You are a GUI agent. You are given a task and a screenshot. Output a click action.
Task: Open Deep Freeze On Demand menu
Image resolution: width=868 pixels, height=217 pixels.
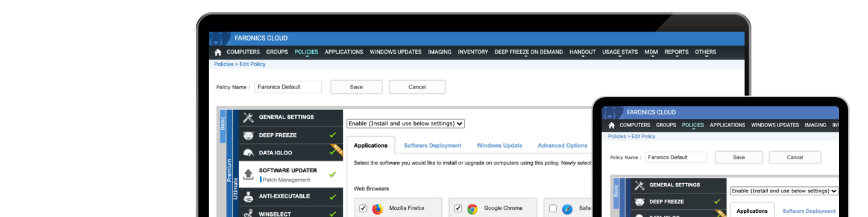(529, 52)
